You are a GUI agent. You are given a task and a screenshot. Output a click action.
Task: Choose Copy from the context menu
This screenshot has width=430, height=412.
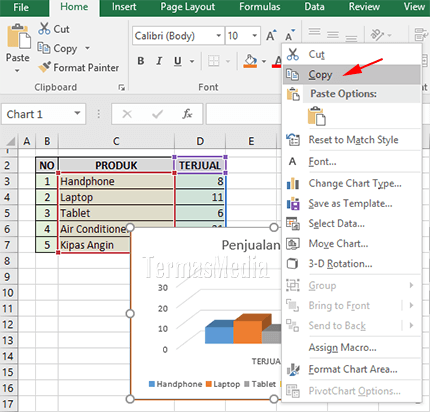coord(351,74)
